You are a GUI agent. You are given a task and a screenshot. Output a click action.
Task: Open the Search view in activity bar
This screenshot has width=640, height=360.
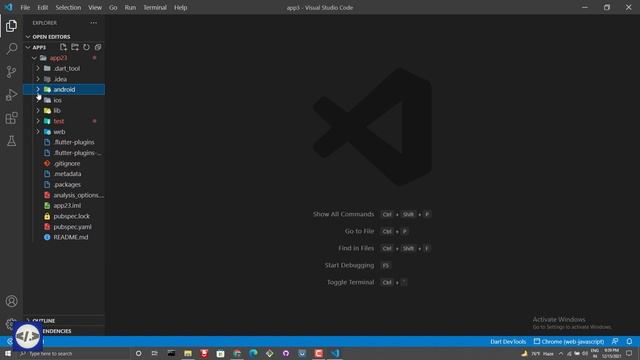pyautogui.click(x=11, y=49)
